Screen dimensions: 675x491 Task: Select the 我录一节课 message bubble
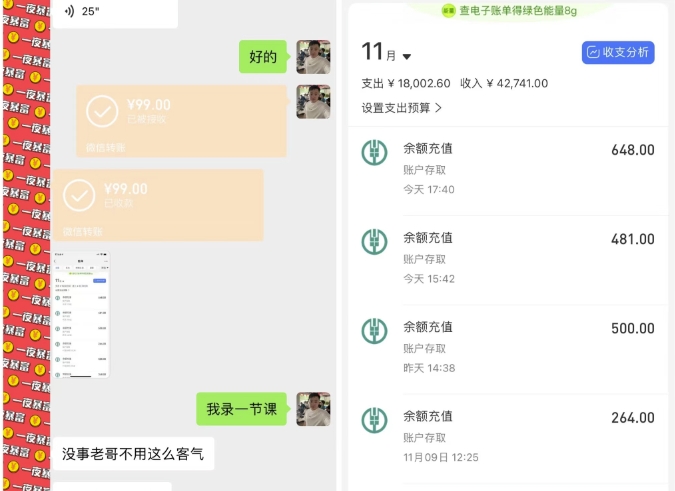tap(241, 408)
